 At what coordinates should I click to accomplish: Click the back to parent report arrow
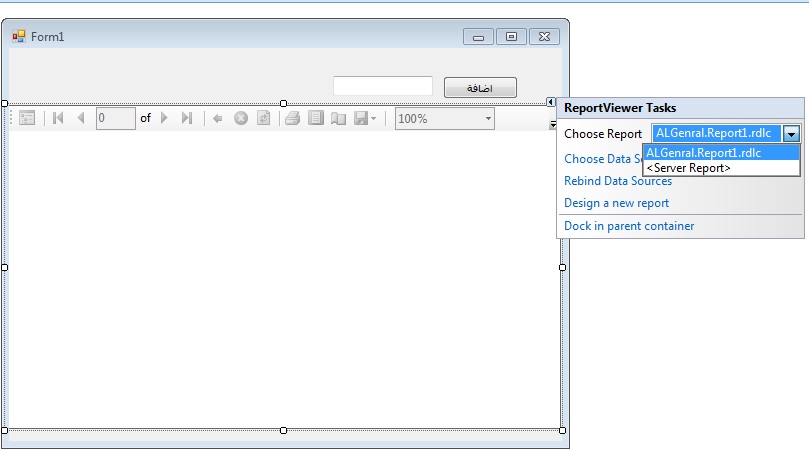[218, 119]
